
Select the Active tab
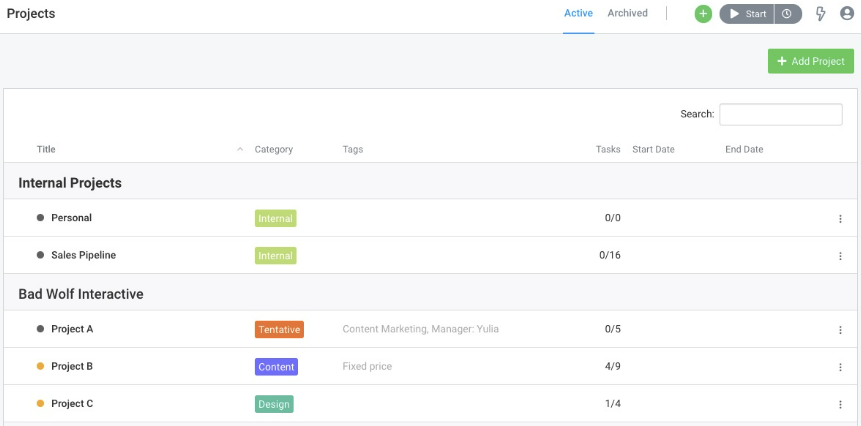(578, 13)
